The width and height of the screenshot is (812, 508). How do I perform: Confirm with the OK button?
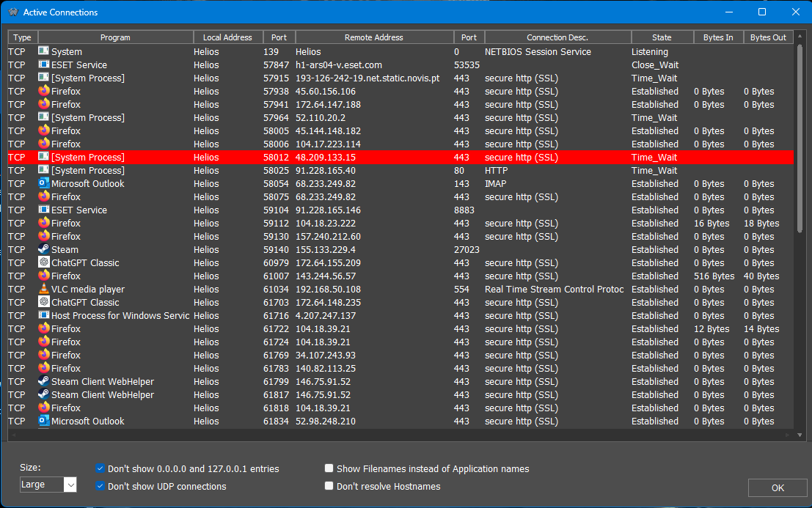(778, 487)
